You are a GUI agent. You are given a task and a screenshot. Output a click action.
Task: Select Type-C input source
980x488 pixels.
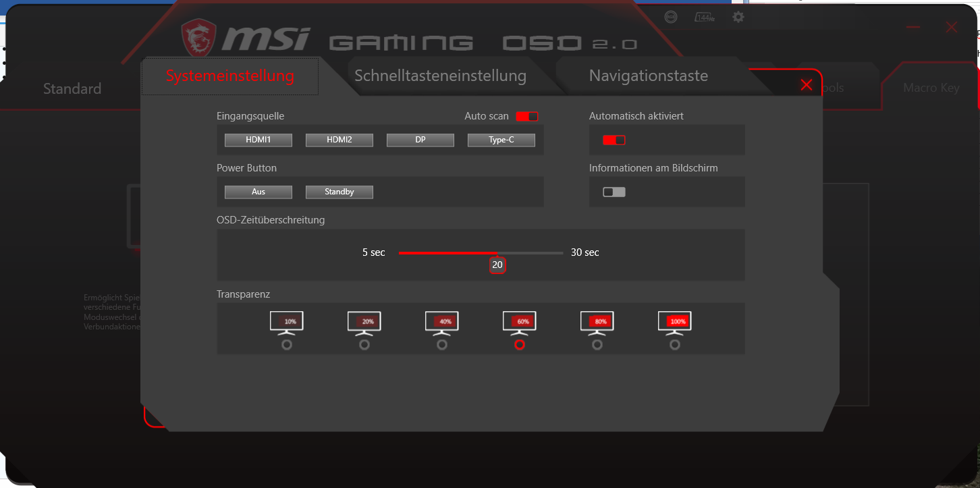click(501, 140)
